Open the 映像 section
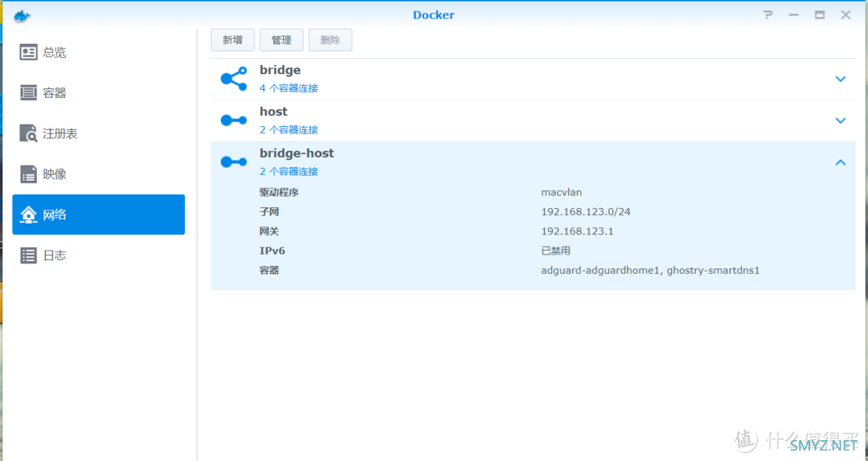This screenshot has height=461, width=868. [99, 173]
